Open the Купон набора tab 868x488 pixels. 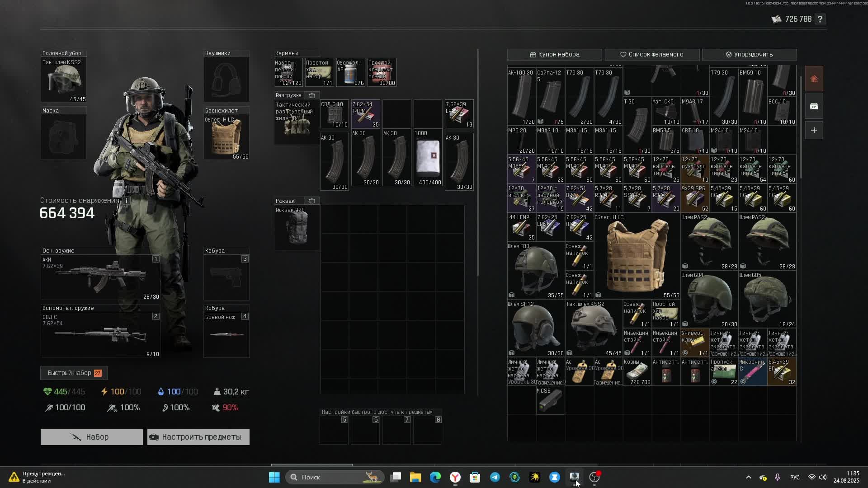[x=554, y=54]
